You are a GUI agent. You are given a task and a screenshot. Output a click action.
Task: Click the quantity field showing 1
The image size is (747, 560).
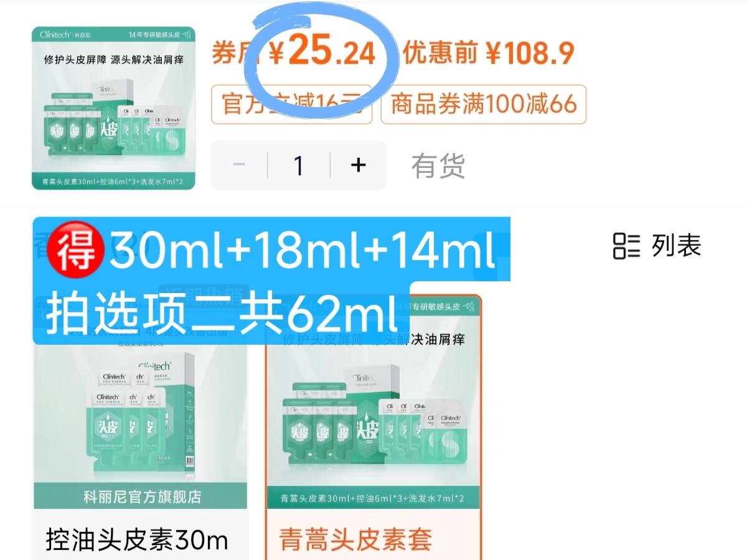(299, 165)
